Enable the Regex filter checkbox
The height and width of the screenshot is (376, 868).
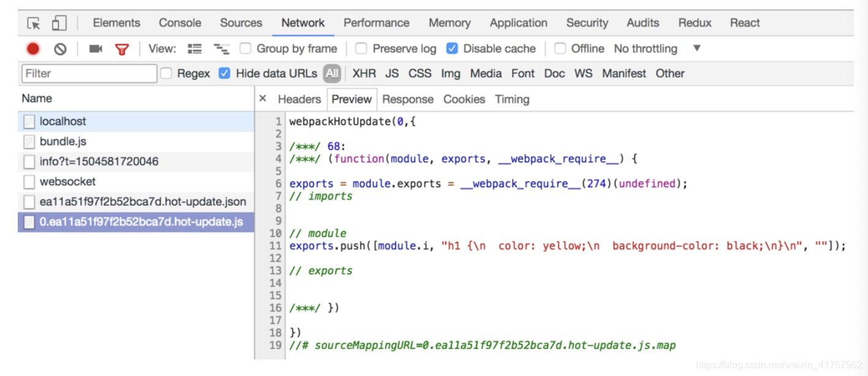(x=166, y=73)
